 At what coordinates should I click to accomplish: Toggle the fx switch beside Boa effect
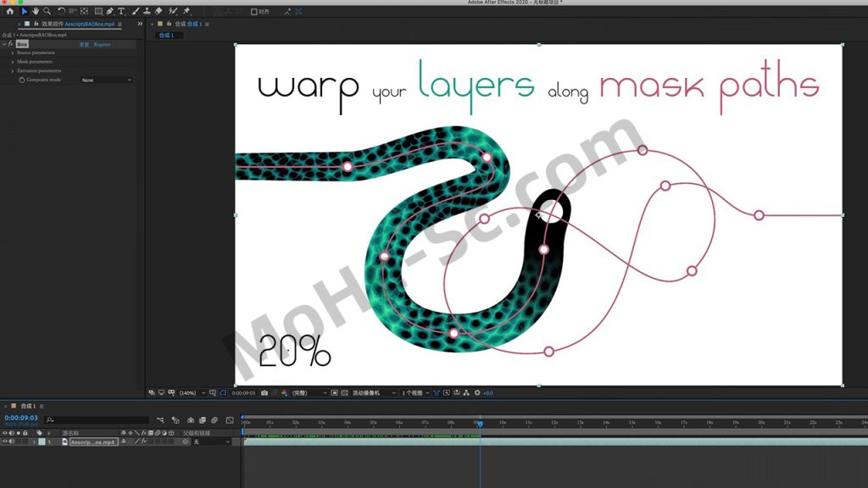pos(10,43)
